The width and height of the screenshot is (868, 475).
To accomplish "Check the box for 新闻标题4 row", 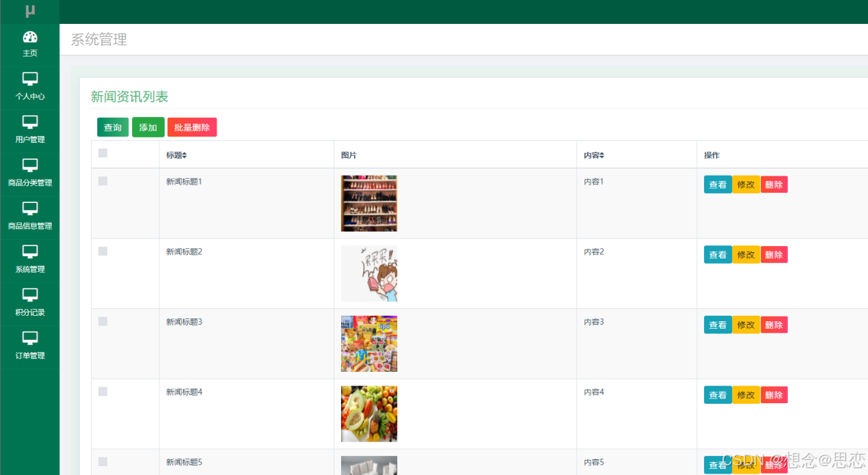I will click(103, 392).
